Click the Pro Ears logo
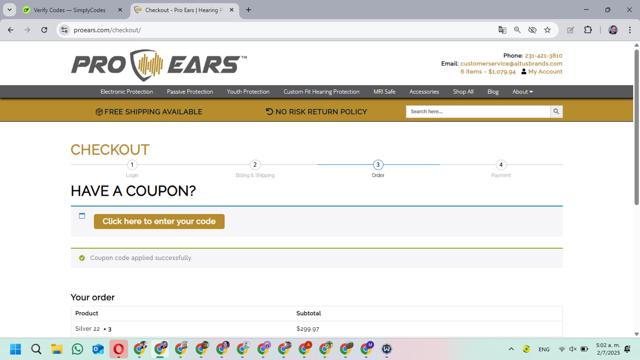This screenshot has height=360, width=640. pyautogui.click(x=159, y=65)
